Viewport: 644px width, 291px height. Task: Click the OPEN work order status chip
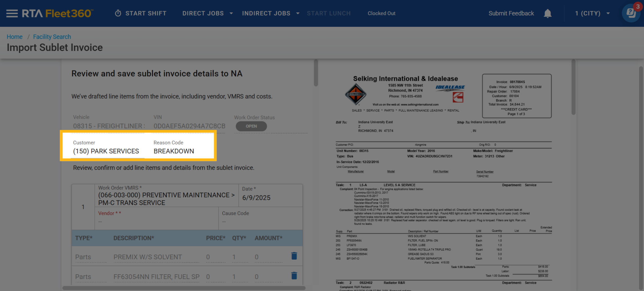pyautogui.click(x=251, y=126)
